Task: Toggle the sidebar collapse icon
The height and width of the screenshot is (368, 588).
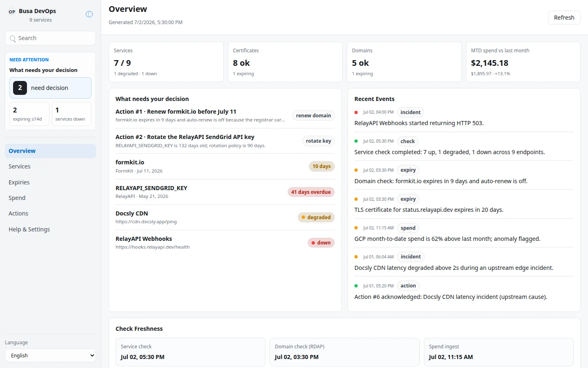Action: (89, 14)
